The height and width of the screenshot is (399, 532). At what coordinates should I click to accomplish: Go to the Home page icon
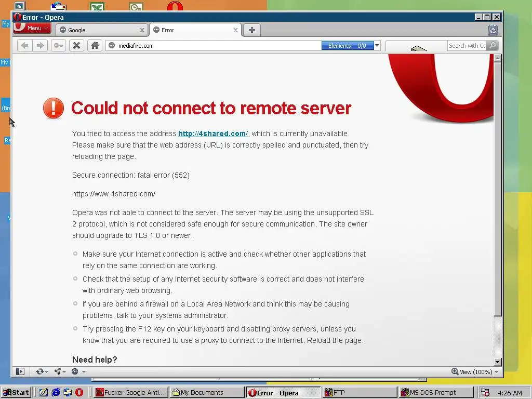point(95,46)
